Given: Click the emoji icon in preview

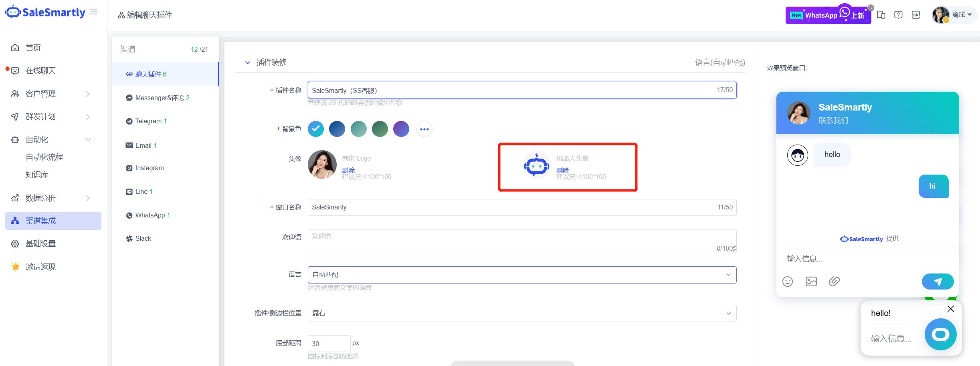Looking at the screenshot, I should click(x=788, y=282).
